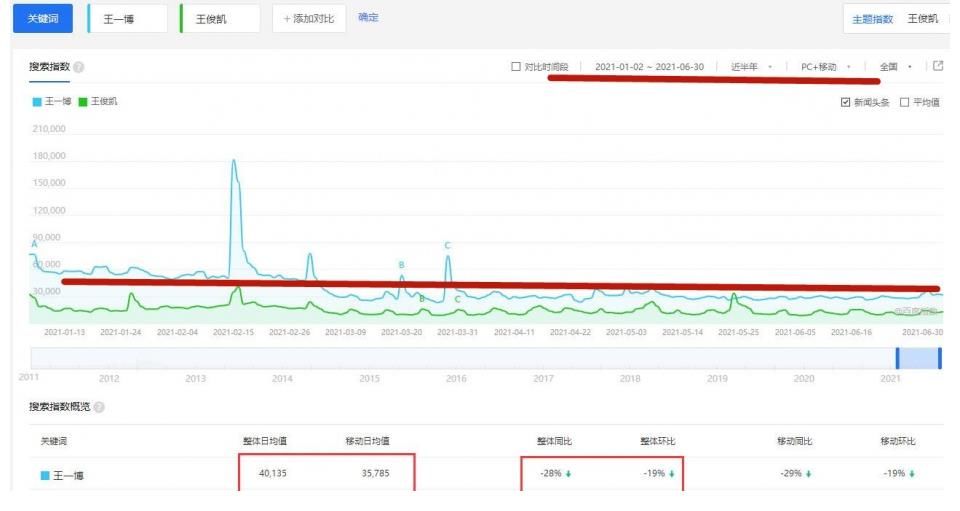
Task: Click the 整体日均值 column header
Action: coord(264,441)
